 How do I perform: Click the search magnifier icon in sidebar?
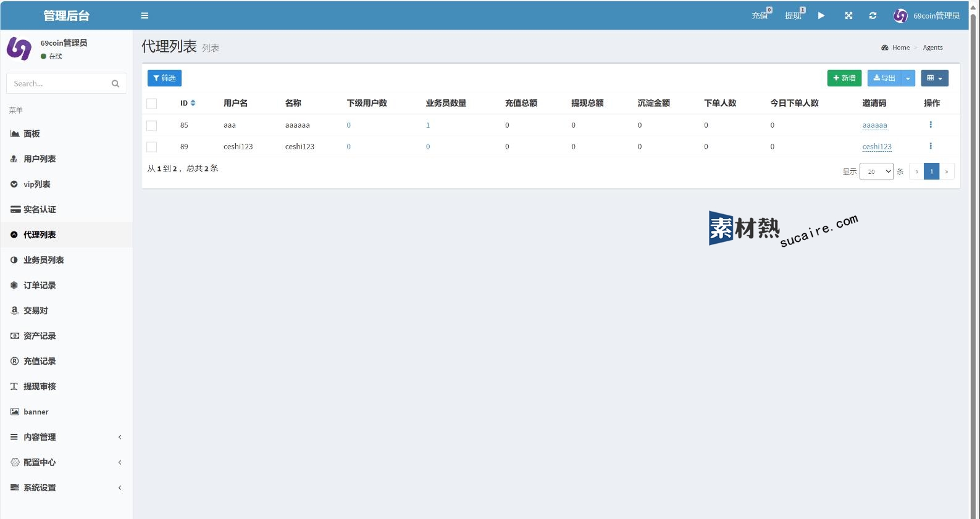[115, 84]
